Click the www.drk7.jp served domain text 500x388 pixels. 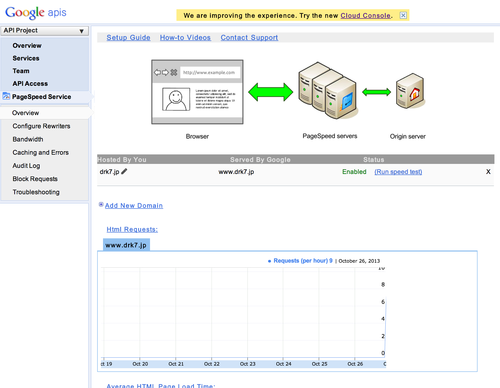236,172
